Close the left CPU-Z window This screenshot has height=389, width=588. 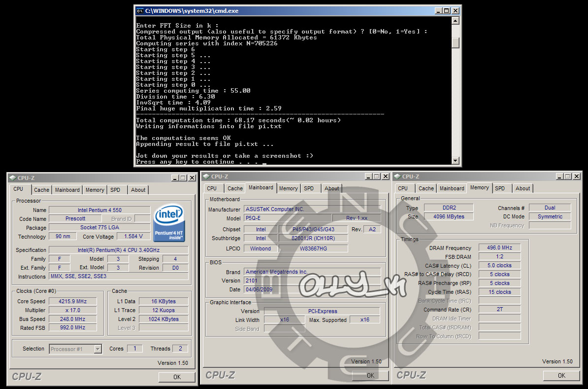192,178
